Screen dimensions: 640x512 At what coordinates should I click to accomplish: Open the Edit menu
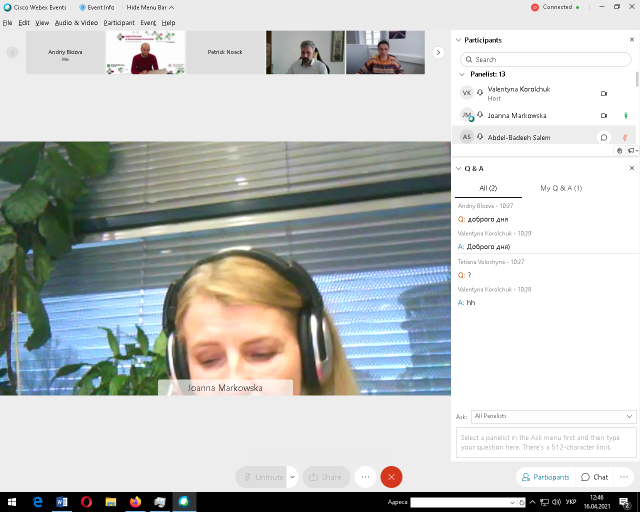click(24, 23)
